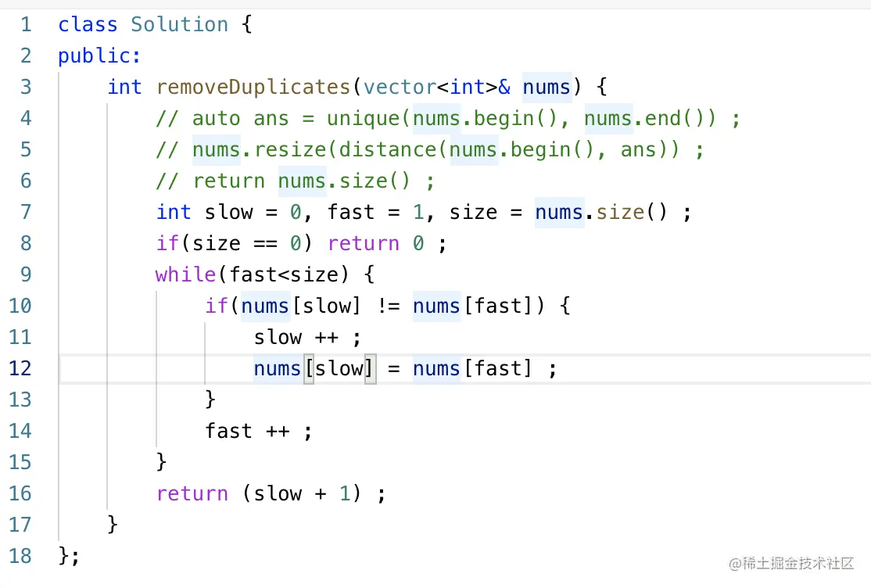Click the function name 'removeDuplicates'

253,88
